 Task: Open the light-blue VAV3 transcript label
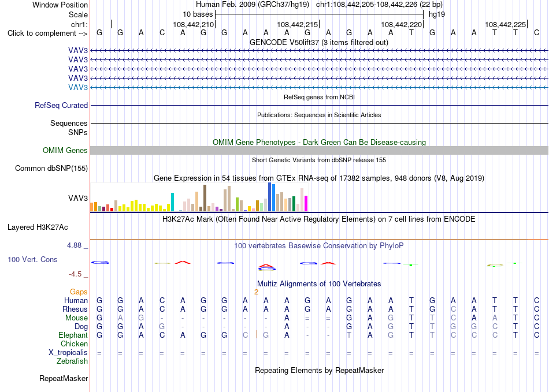pyautogui.click(x=78, y=87)
